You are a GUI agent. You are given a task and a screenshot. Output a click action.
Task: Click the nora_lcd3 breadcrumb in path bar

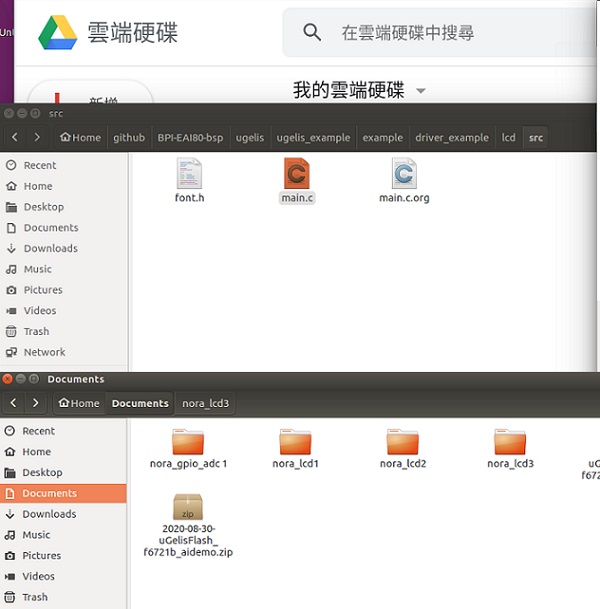[205, 403]
